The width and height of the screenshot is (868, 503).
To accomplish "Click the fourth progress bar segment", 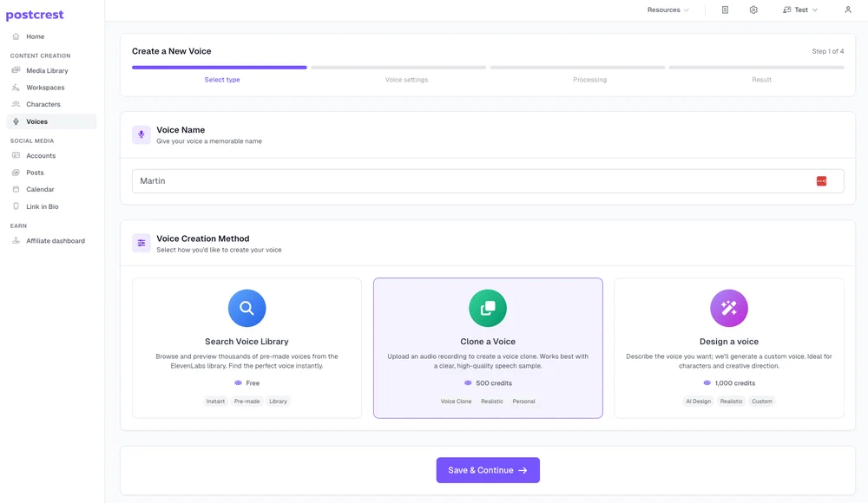I will (x=757, y=68).
